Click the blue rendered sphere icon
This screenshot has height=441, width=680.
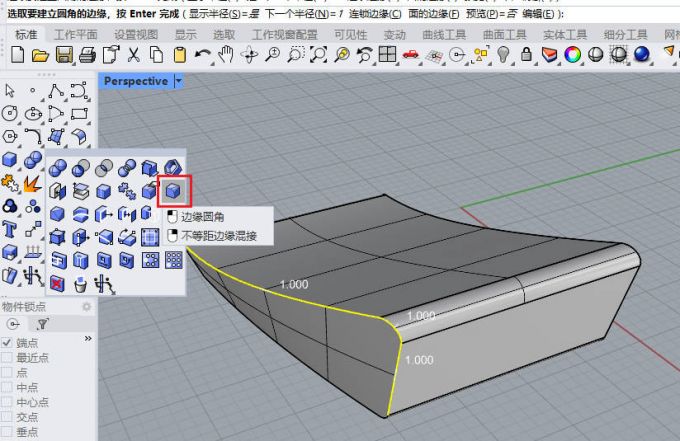click(641, 55)
